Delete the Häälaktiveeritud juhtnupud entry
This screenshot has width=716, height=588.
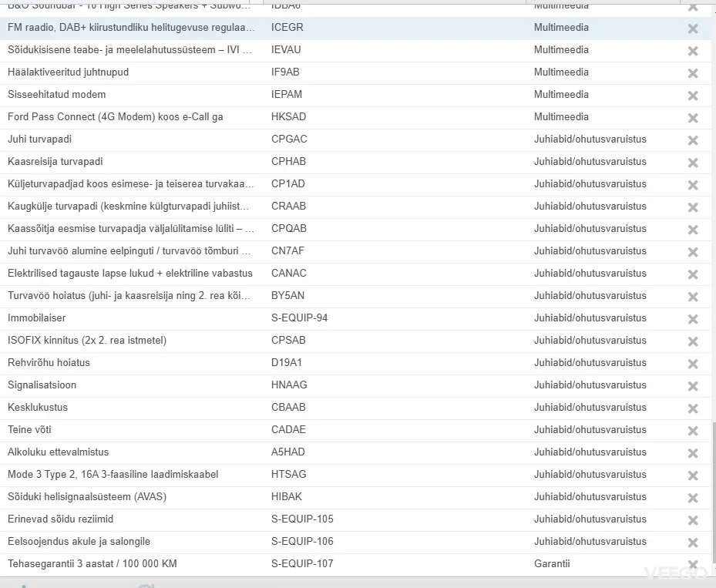point(692,73)
